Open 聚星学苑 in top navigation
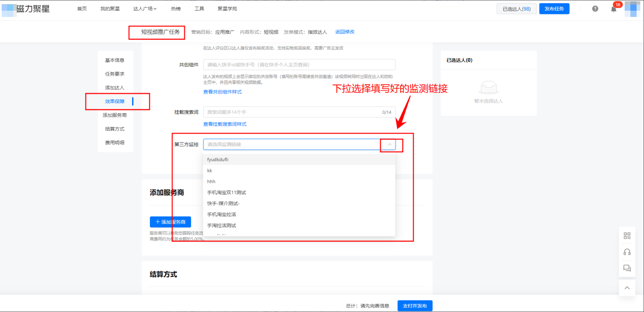This screenshot has width=644, height=312. point(227,9)
